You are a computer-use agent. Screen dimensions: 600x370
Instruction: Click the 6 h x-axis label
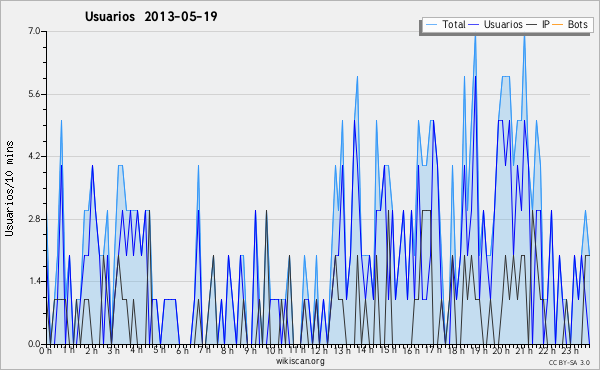tap(182, 350)
